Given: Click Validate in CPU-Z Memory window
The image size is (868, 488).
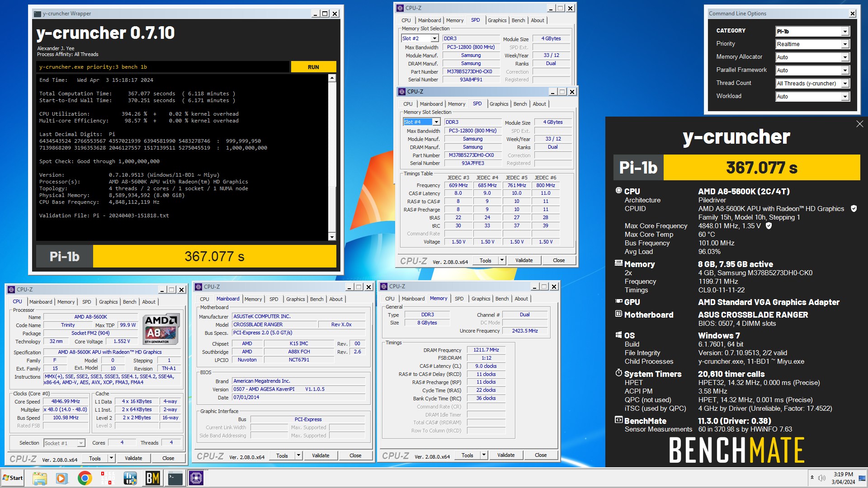Looking at the screenshot, I should coord(506,455).
